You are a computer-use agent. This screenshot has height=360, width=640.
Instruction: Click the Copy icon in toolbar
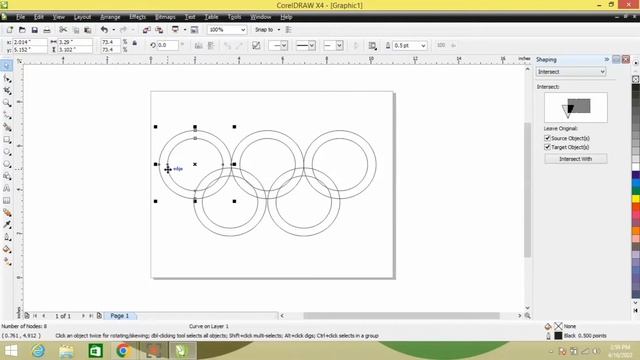point(76,30)
